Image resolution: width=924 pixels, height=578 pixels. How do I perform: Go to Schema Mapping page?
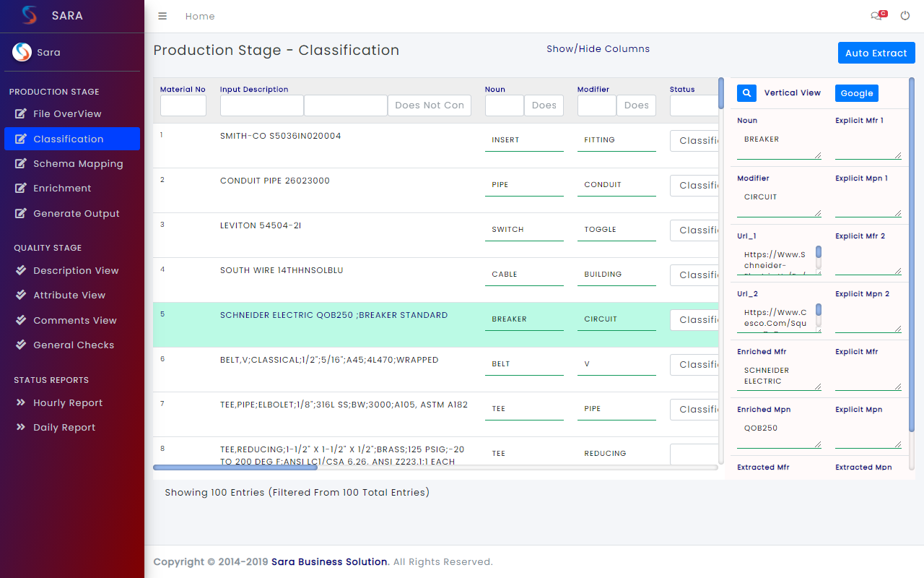[x=72, y=163]
